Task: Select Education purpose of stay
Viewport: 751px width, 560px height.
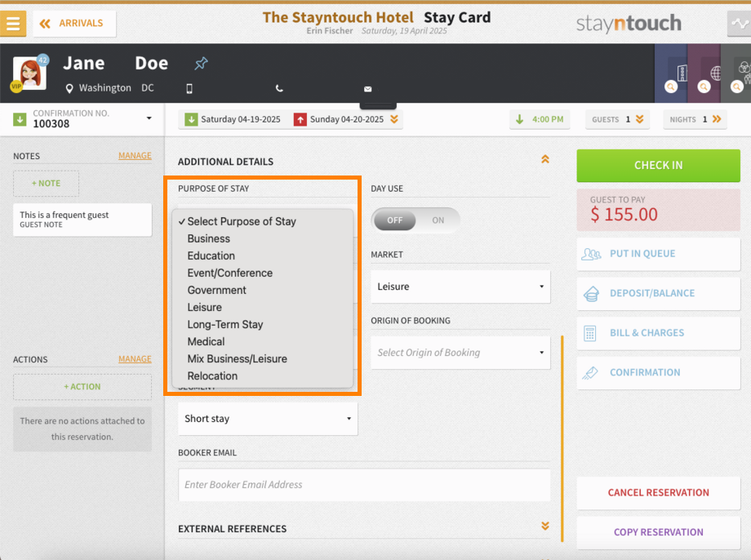Action: [x=263, y=256]
